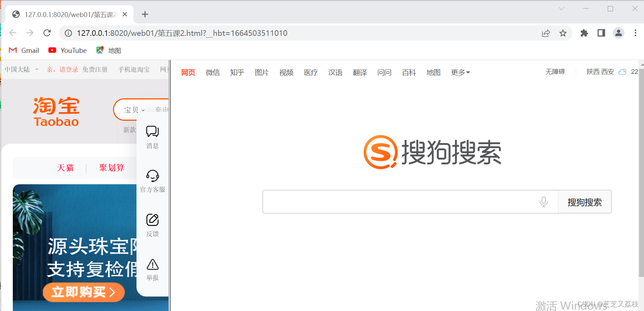Reload the current page
Image resolution: width=644 pixels, height=311 pixels.
(47, 33)
